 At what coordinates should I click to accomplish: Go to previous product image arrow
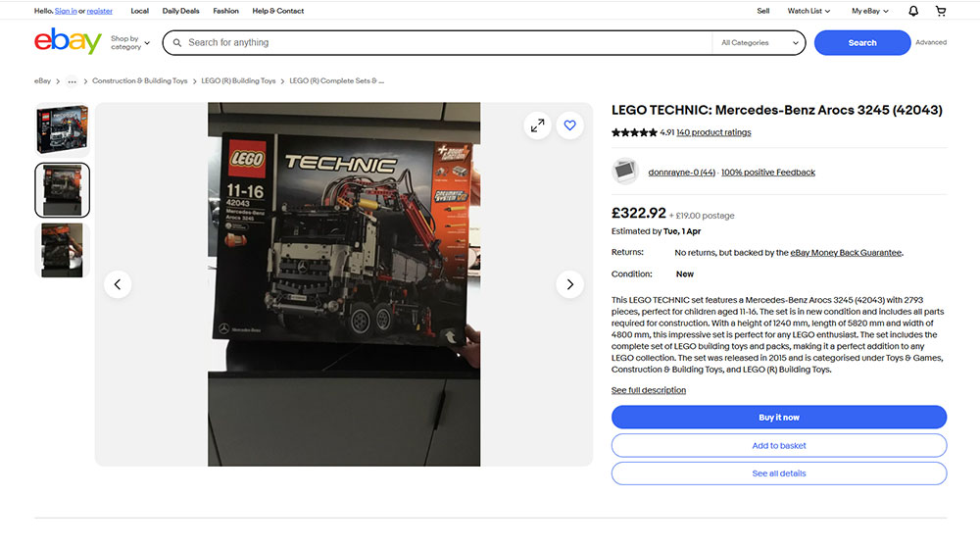point(118,284)
